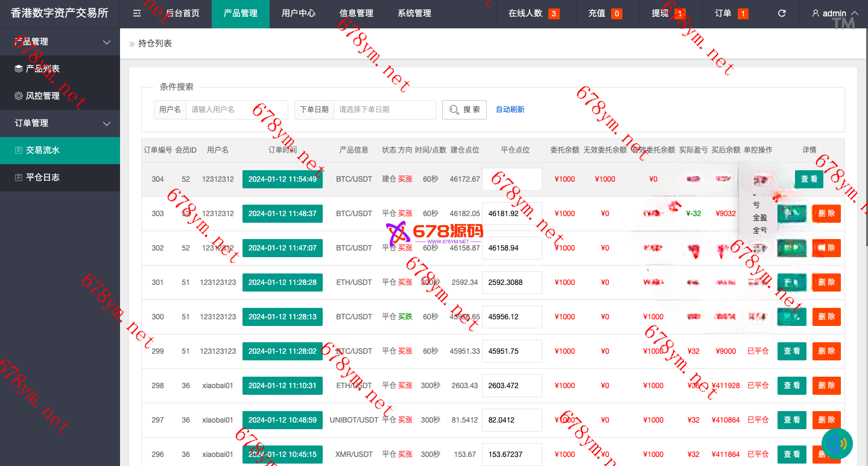Click the magnifier search button
This screenshot has width=868, height=466.
pos(464,110)
